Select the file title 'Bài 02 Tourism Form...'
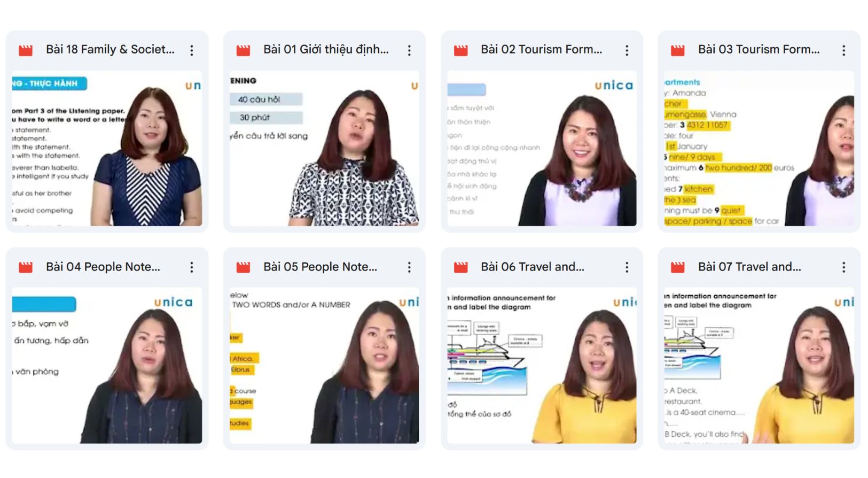Viewport: 868px width, 478px height. click(x=541, y=50)
